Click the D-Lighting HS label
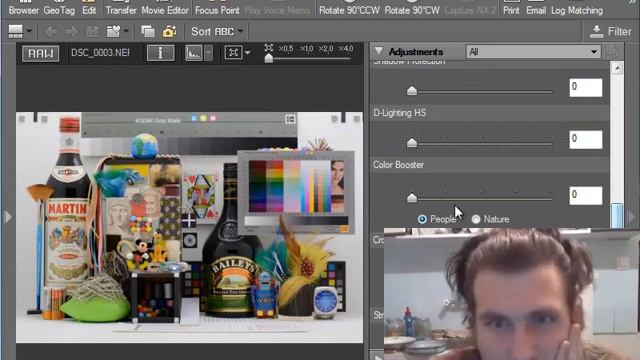 [400, 113]
